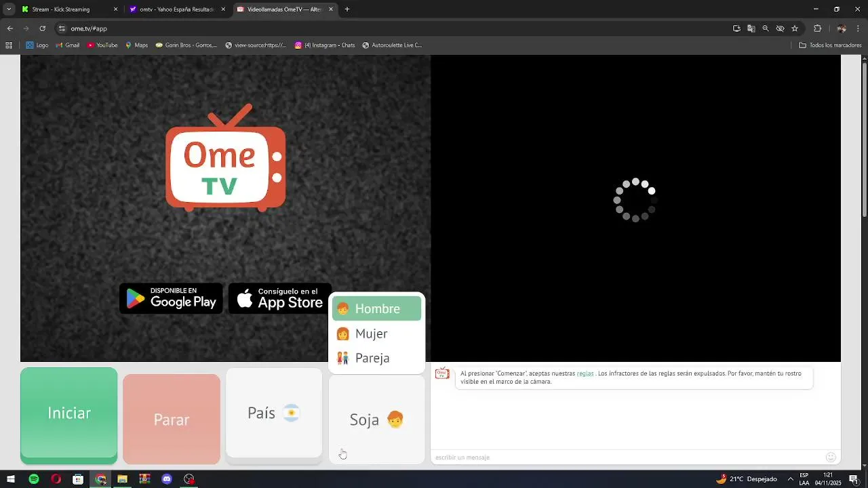The width and height of the screenshot is (868, 488).
Task: Open the recording app icon in taskbar
Action: pos(189,479)
